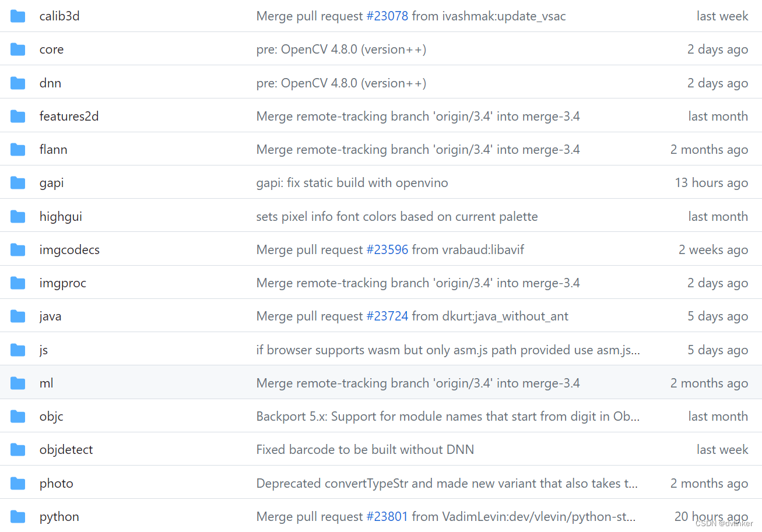Open 'if browser supports wasm' commit message
The width and height of the screenshot is (762, 532).
(x=448, y=350)
